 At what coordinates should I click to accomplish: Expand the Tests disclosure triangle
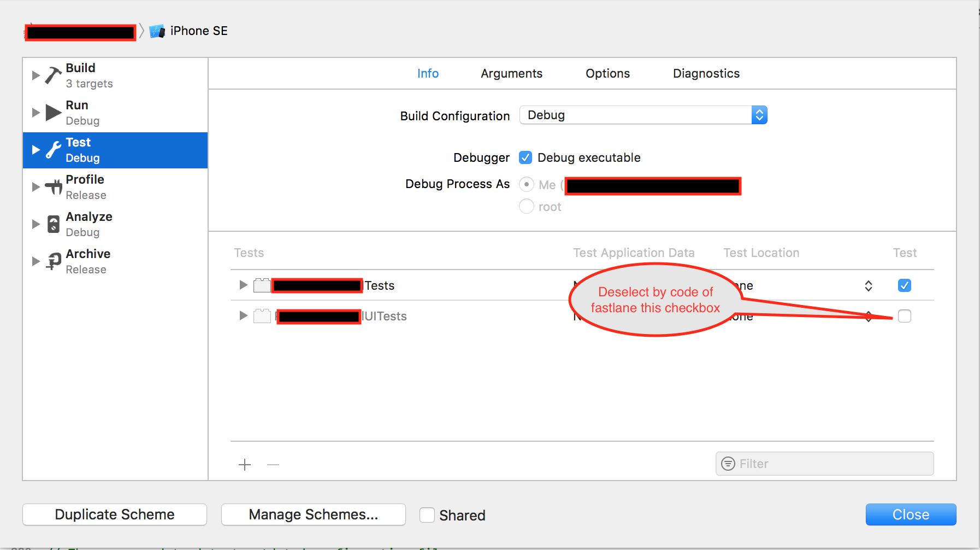pyautogui.click(x=243, y=285)
